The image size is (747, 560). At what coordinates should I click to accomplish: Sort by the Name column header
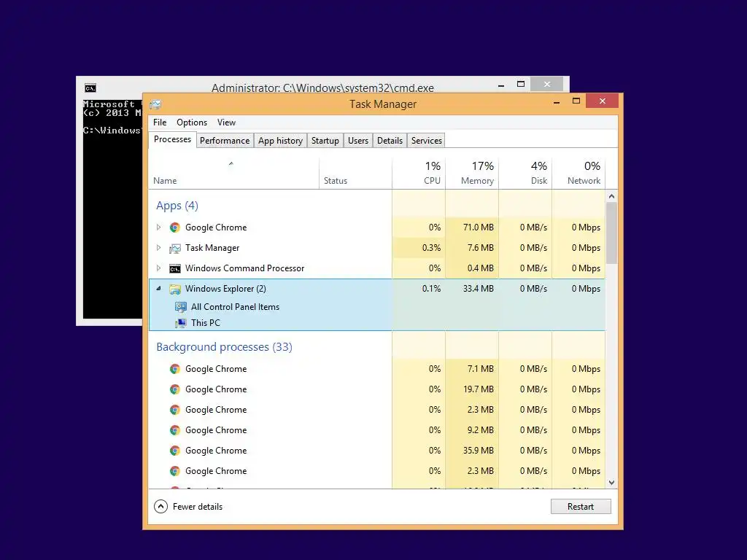click(233, 174)
